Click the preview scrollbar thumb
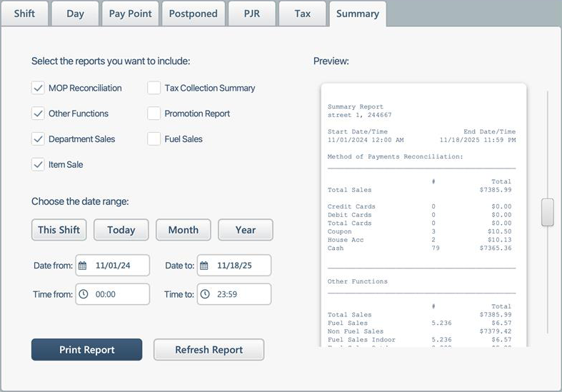Screen dimensions: 562x392 click(x=547, y=212)
